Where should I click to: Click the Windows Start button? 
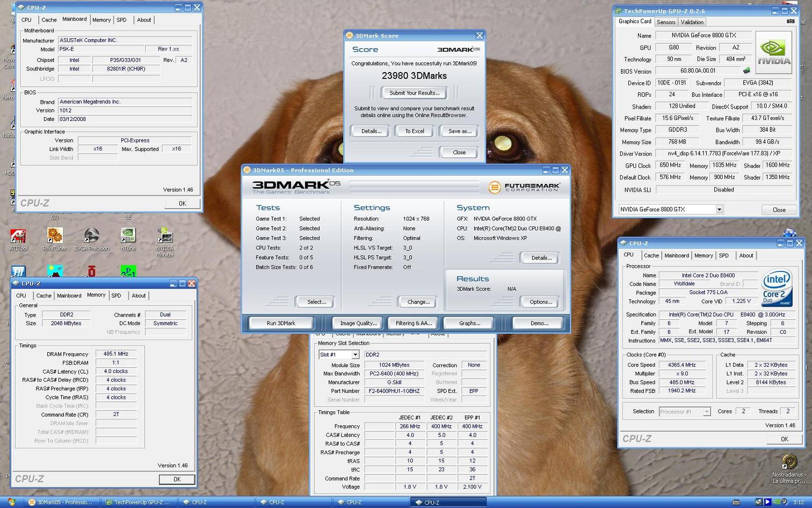11,502
